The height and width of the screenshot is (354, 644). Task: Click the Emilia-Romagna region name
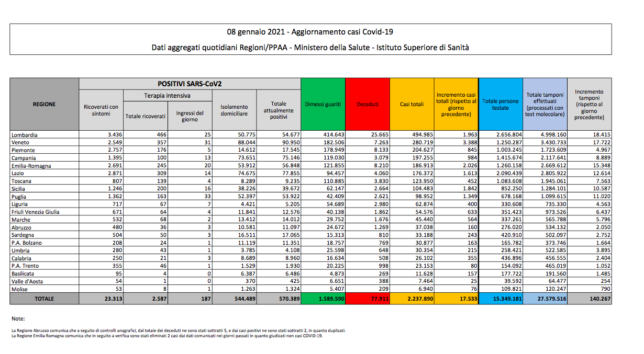(31, 166)
